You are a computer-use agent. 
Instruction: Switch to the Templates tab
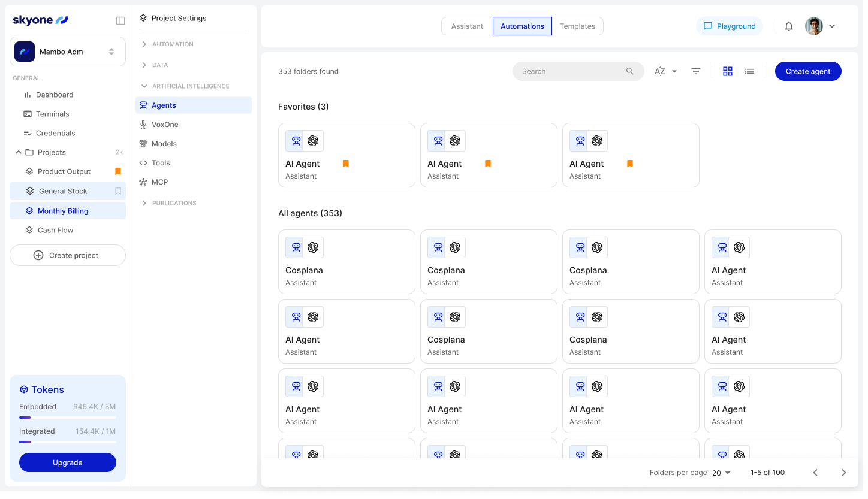[x=577, y=26]
